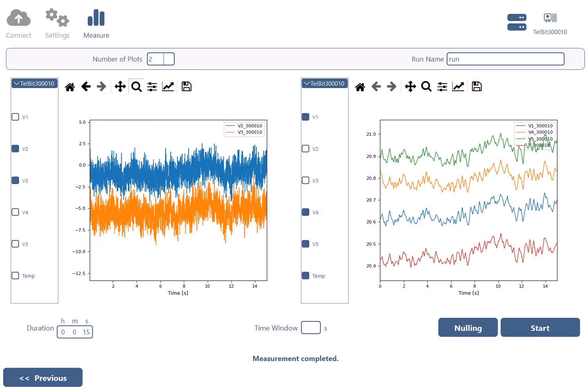The width and height of the screenshot is (588, 390).
Task: Click the save figure icon on right plot
Action: 476,86
